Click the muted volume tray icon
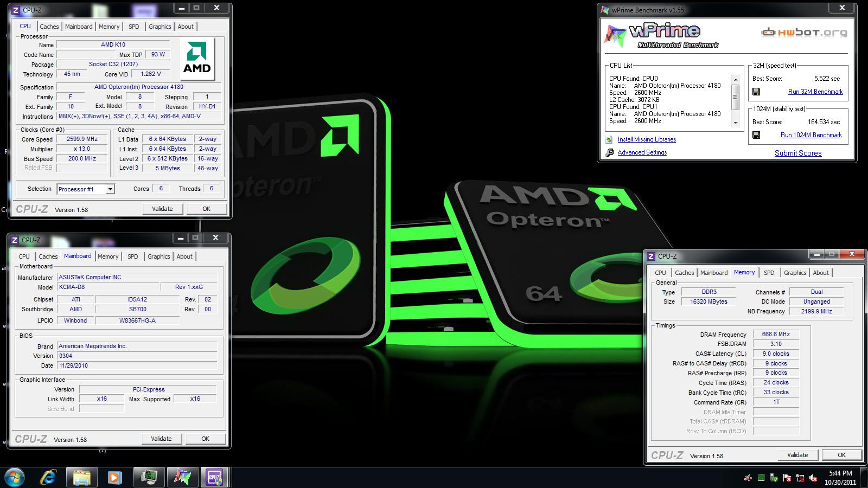 [813, 478]
